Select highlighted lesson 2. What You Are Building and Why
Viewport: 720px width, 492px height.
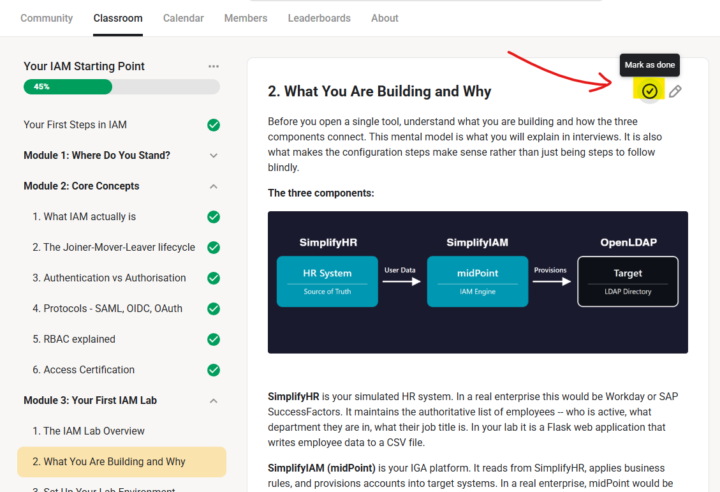click(122, 462)
